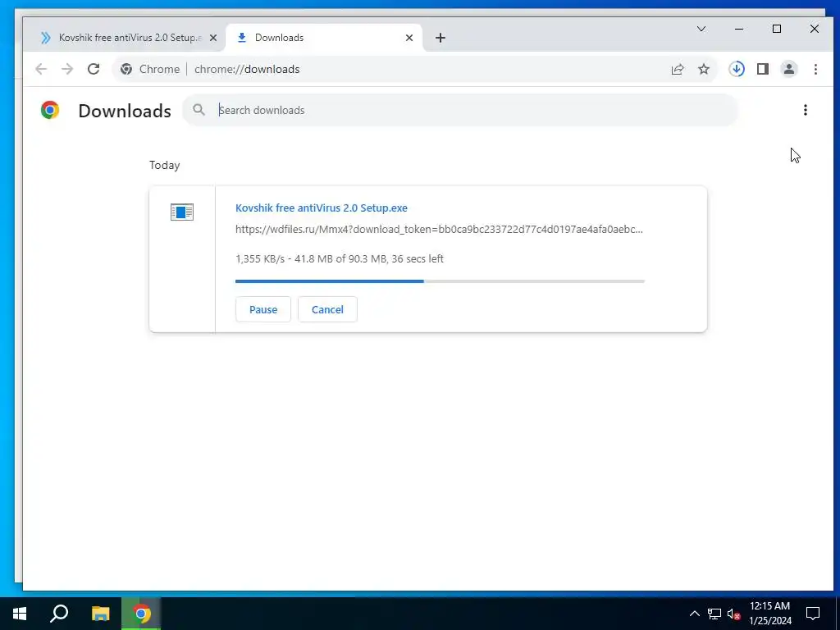Open the Windows Start menu

pos(20,614)
